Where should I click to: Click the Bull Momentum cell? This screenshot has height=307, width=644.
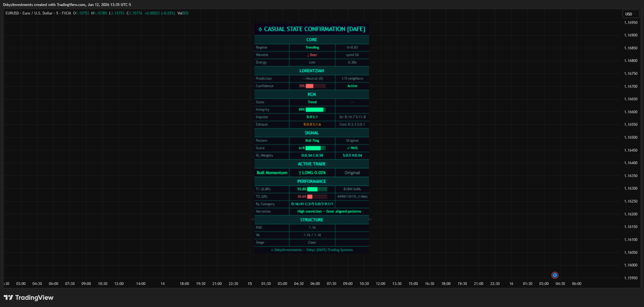pyautogui.click(x=272, y=173)
